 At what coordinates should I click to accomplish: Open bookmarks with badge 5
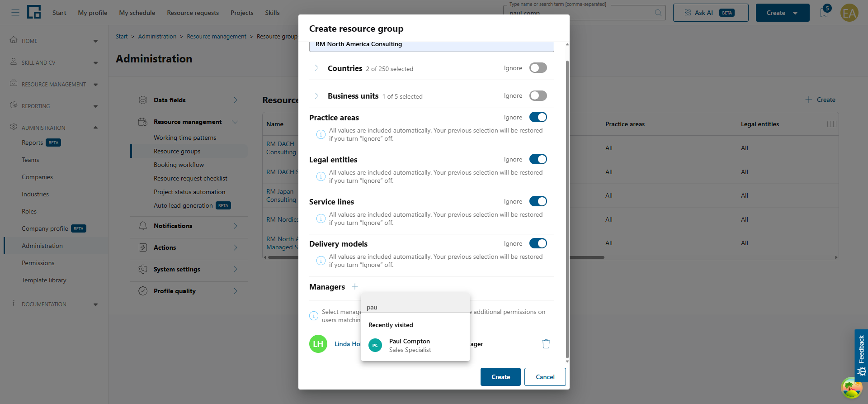(x=824, y=12)
